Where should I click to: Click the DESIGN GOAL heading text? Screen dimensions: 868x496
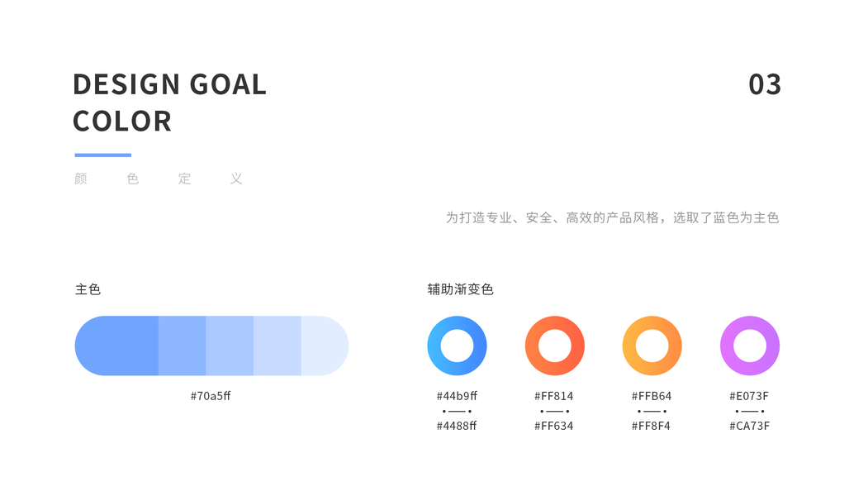[x=169, y=84]
